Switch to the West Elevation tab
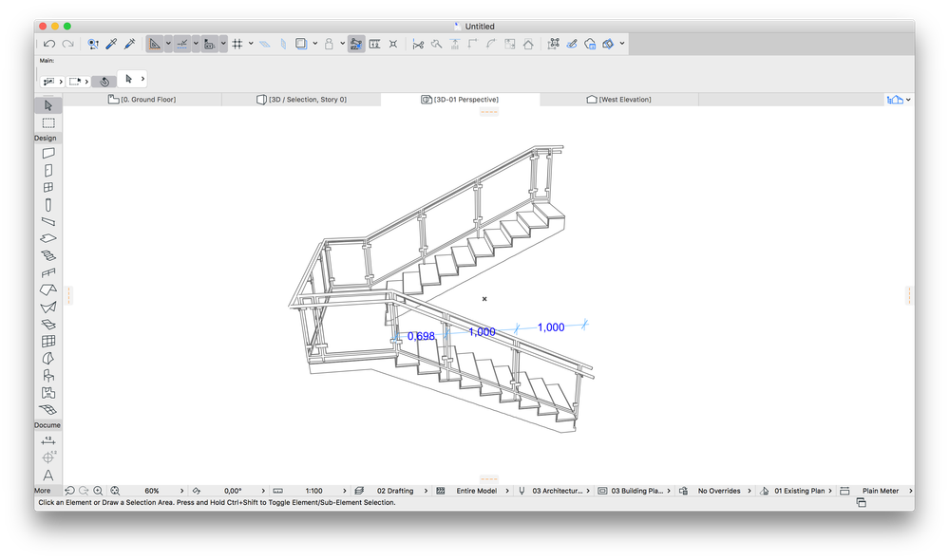Screen dimensions: 949x560 619,99
